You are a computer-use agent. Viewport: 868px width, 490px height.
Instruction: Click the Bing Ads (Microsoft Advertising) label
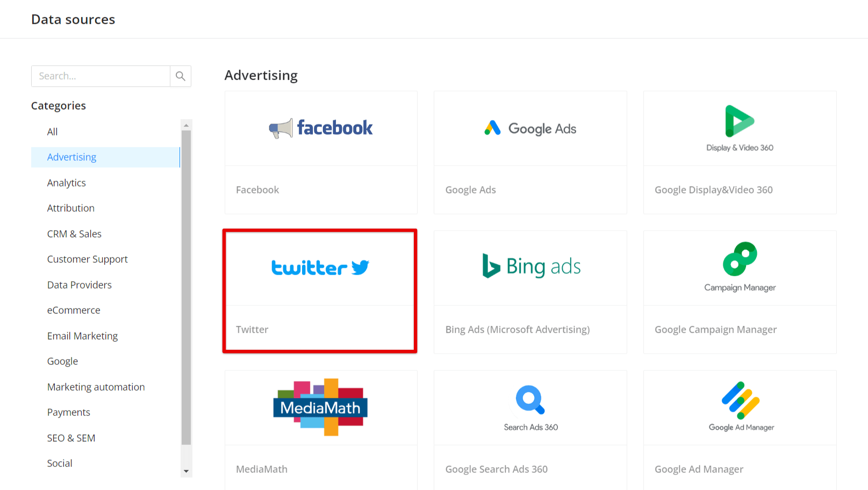point(517,329)
